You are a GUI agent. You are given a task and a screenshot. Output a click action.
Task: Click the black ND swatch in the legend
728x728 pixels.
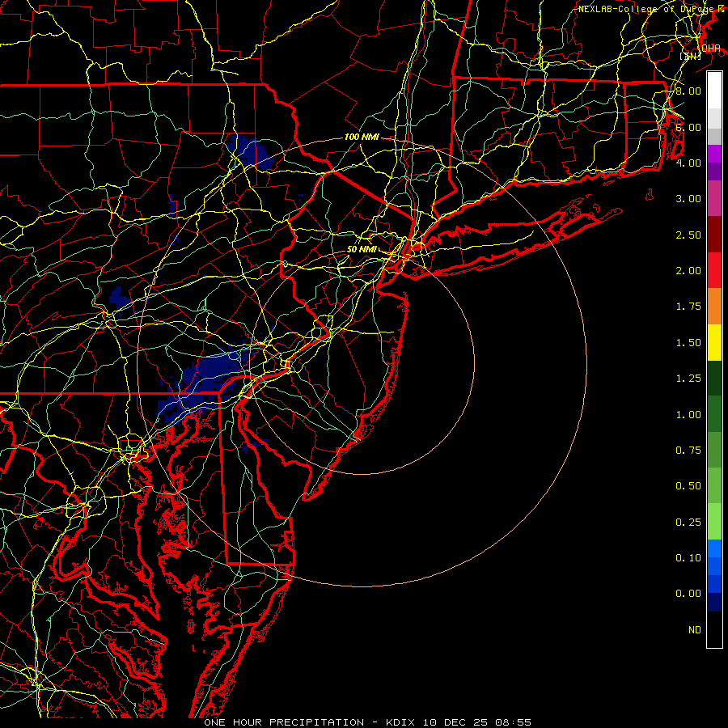(714, 629)
